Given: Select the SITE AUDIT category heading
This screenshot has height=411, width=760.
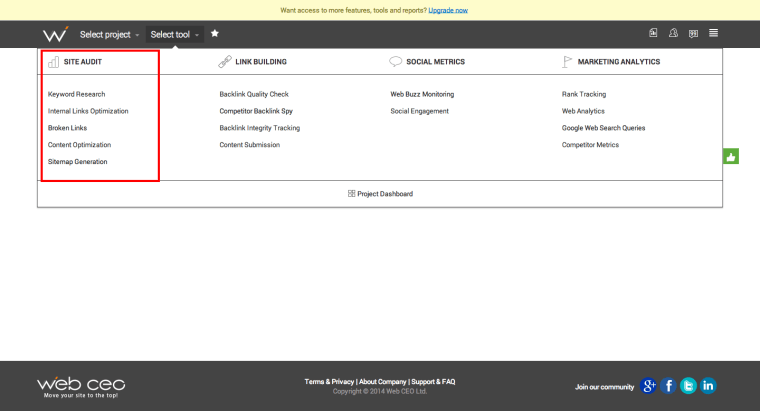Looking at the screenshot, I should [x=83, y=62].
